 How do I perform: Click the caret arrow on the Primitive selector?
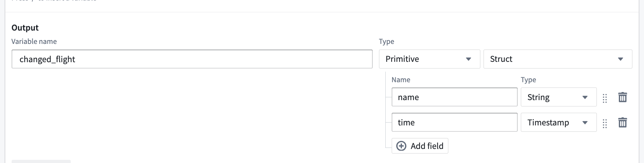tap(468, 59)
